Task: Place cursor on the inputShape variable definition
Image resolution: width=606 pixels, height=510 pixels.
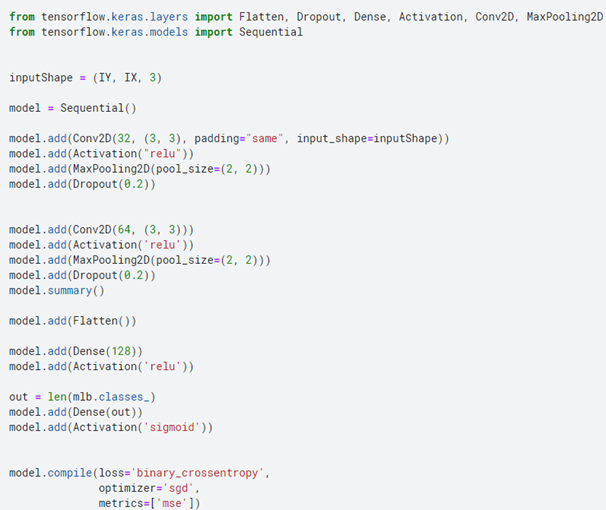Action: tap(40, 77)
